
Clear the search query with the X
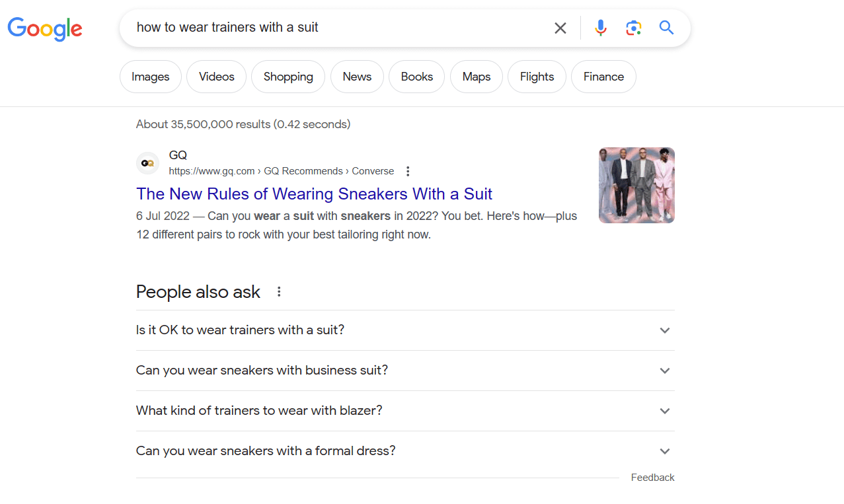tap(560, 28)
